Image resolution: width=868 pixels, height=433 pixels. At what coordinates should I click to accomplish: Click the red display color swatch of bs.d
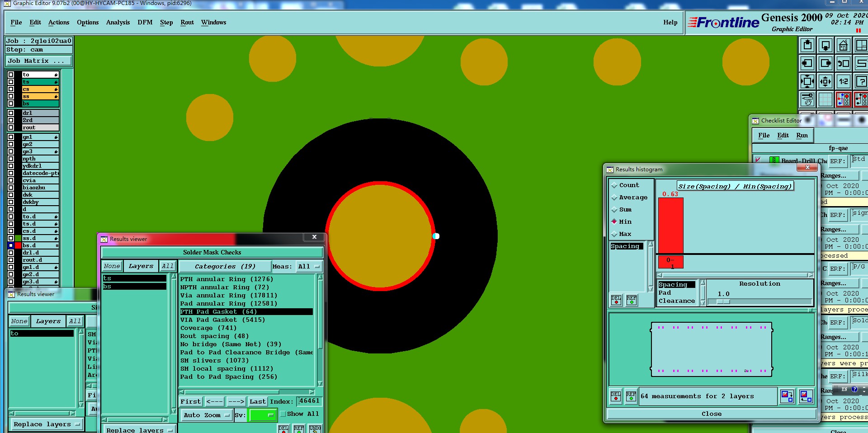click(x=18, y=245)
